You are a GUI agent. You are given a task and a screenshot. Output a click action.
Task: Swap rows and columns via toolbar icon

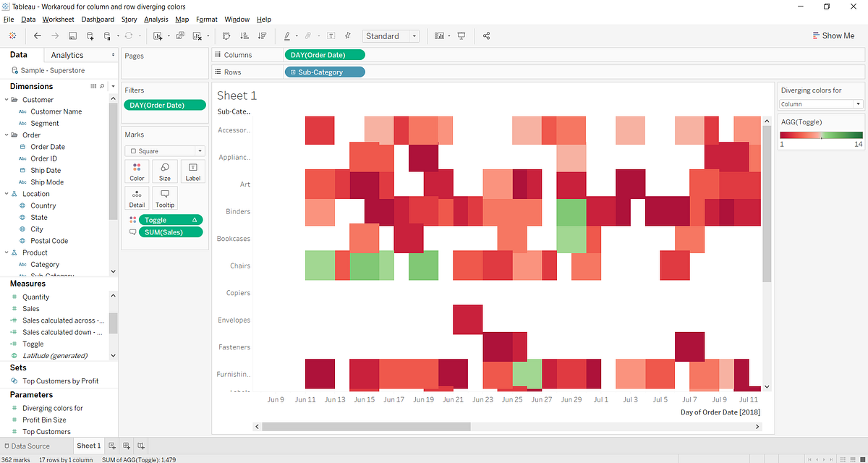226,35
